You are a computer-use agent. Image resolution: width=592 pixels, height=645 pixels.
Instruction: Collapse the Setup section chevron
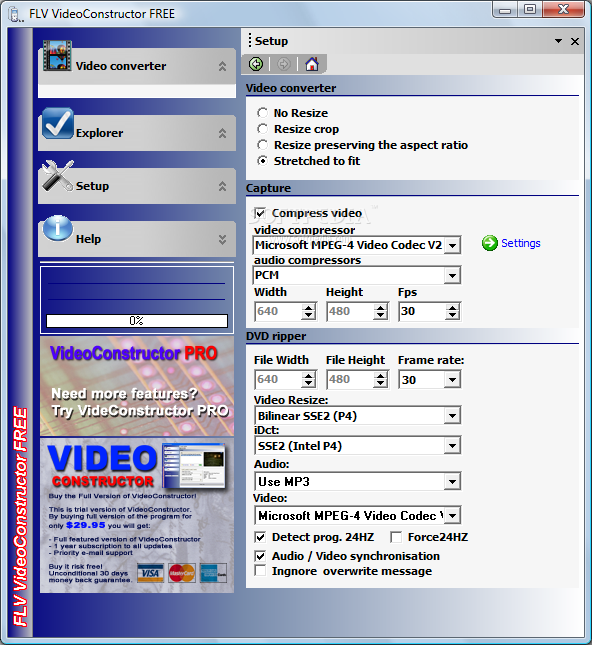coord(223,186)
